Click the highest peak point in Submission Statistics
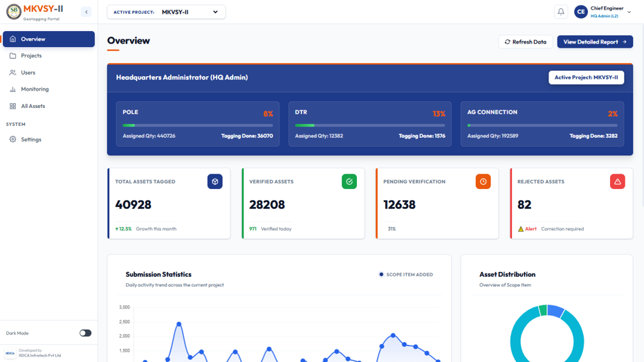This screenshot has height=362, width=644. tap(178, 324)
